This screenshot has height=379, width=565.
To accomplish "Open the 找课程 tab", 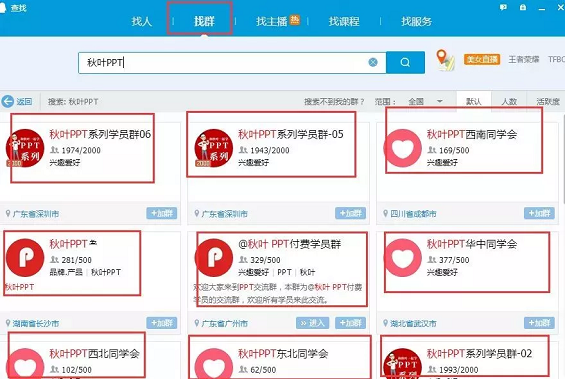I will tap(344, 21).
